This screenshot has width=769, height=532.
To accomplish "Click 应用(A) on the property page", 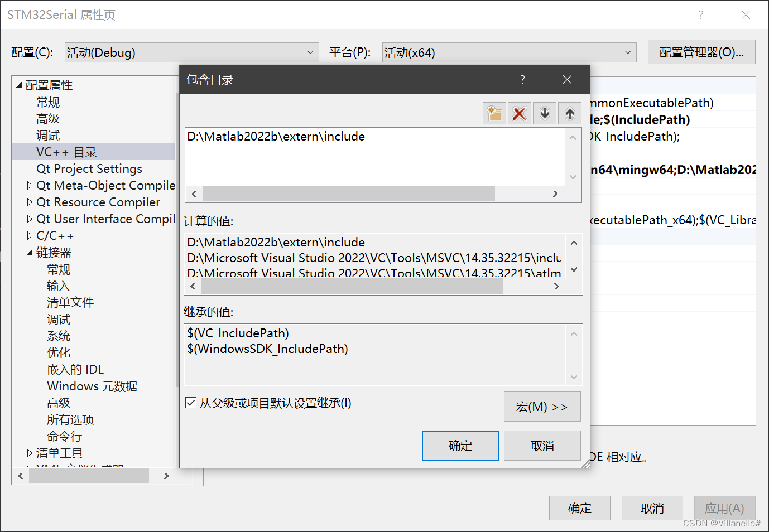I will 725,508.
